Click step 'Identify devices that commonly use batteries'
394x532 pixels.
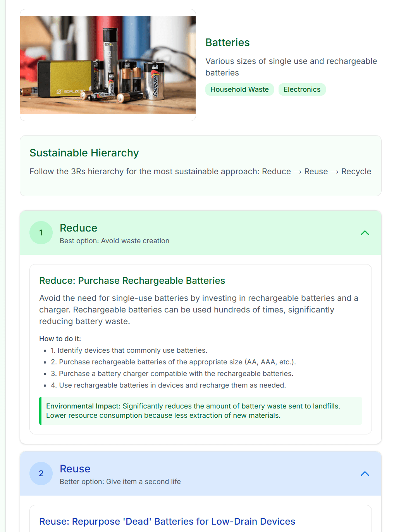coord(129,350)
